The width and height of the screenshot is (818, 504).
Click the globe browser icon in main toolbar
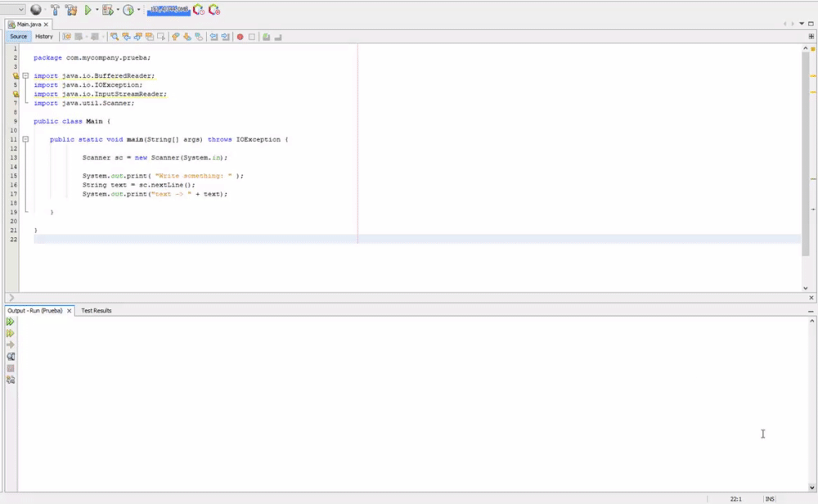point(35,9)
